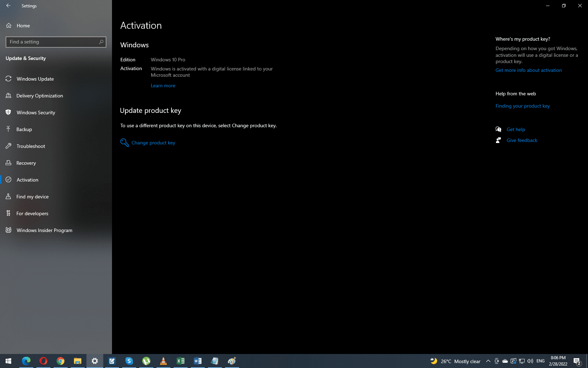Viewport: 588px width, 368px height.
Task: Show hidden system tray icons
Action: [488, 361]
